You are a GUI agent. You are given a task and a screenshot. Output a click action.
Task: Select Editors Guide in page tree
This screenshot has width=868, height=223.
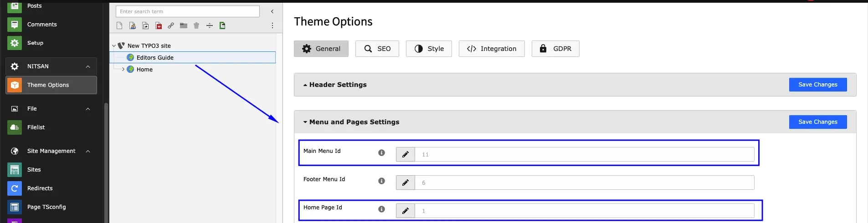point(155,57)
